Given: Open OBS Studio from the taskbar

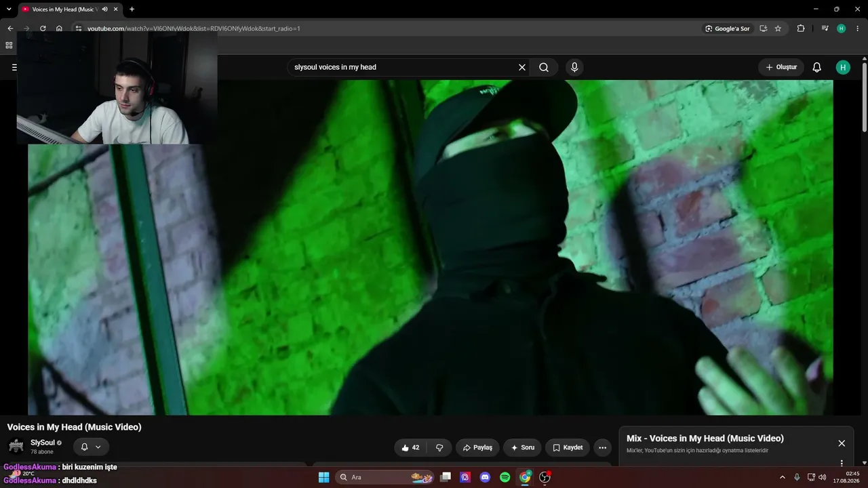Looking at the screenshot, I should [x=545, y=477].
